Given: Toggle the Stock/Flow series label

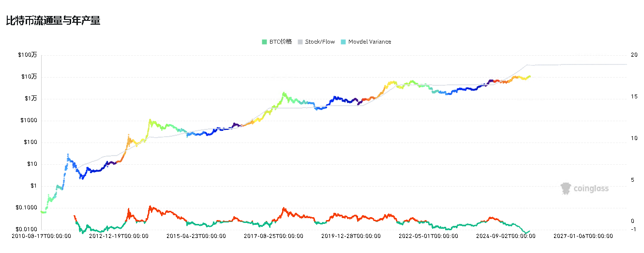Looking at the screenshot, I should tap(320, 42).
